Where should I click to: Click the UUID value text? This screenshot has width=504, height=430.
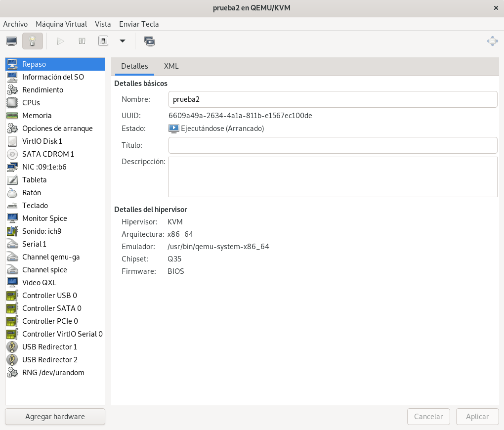coord(240,116)
